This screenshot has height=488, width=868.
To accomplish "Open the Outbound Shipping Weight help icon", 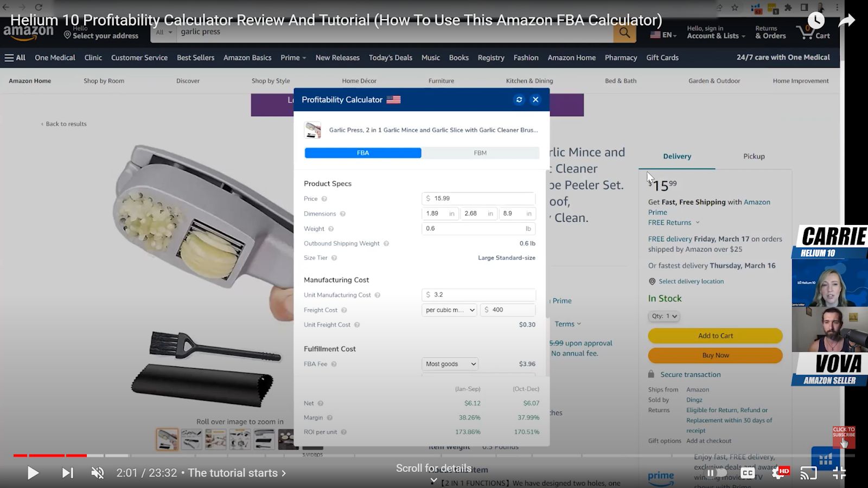I will pyautogui.click(x=386, y=243).
